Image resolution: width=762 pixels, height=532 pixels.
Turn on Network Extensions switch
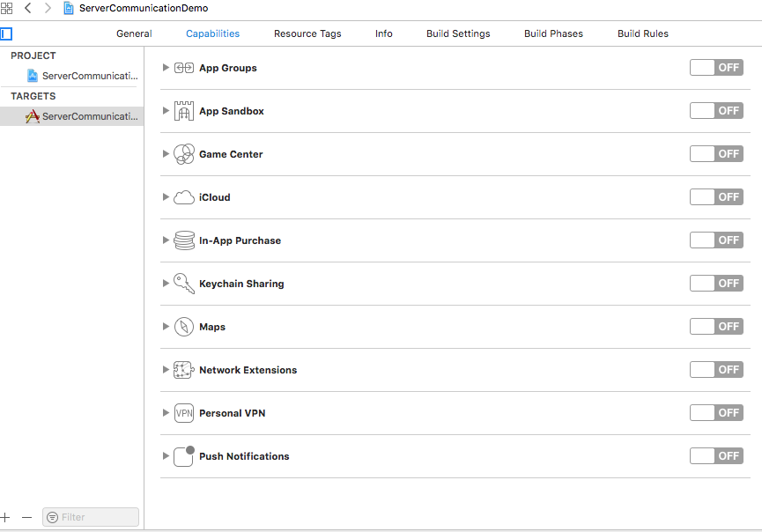(716, 370)
